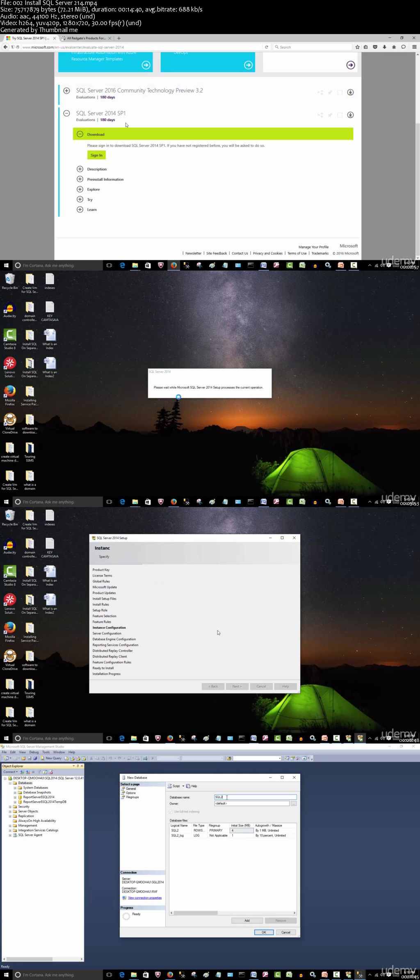Pin the SQL Server 2016 Preview evaluation
This screenshot has height=980, width=420.
point(330,92)
